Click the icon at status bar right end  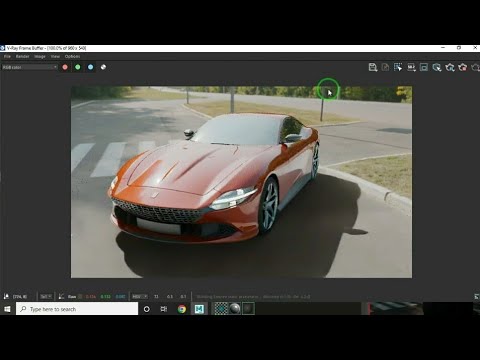[476, 296]
